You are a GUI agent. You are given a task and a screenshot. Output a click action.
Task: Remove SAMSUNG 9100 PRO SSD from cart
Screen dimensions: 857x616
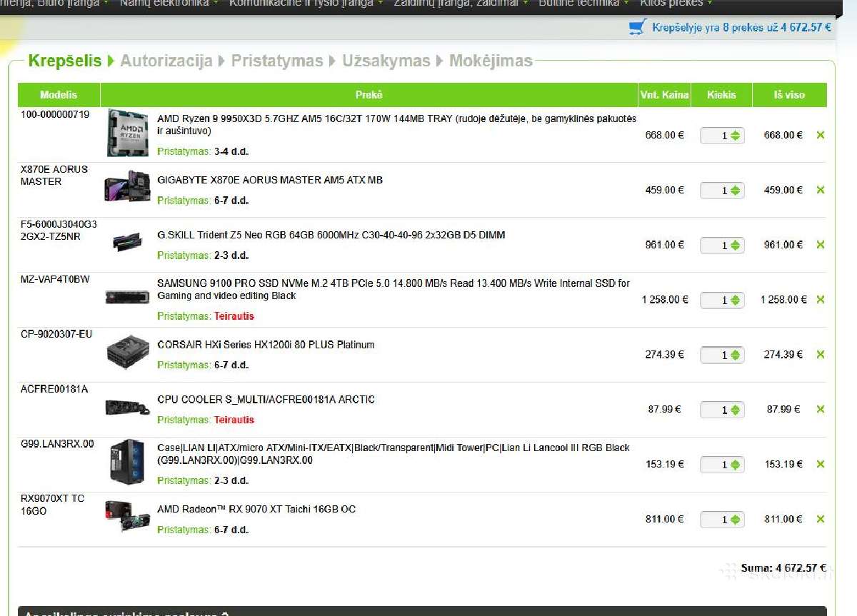[820, 300]
